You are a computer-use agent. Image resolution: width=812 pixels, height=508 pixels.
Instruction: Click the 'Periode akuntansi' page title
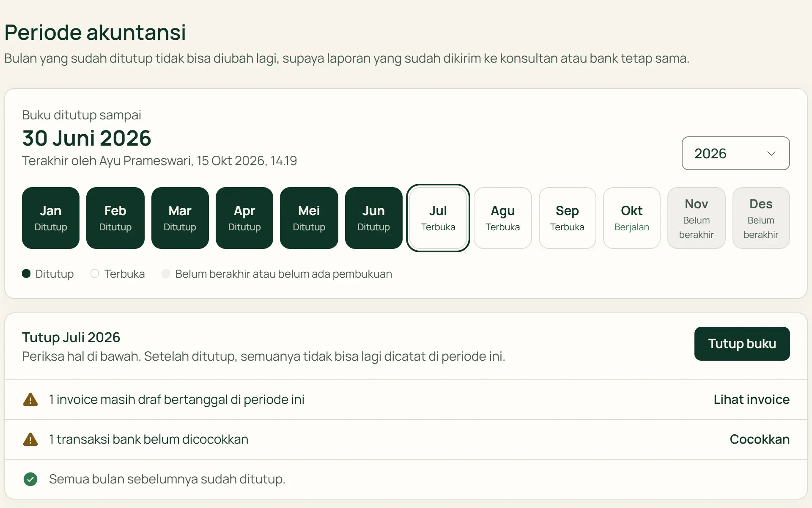click(x=95, y=32)
